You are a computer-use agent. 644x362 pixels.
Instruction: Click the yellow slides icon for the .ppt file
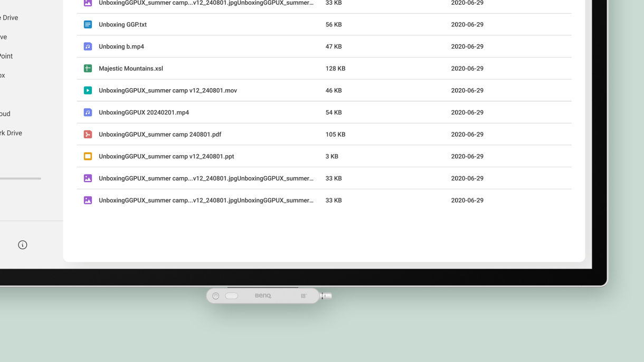(88, 157)
